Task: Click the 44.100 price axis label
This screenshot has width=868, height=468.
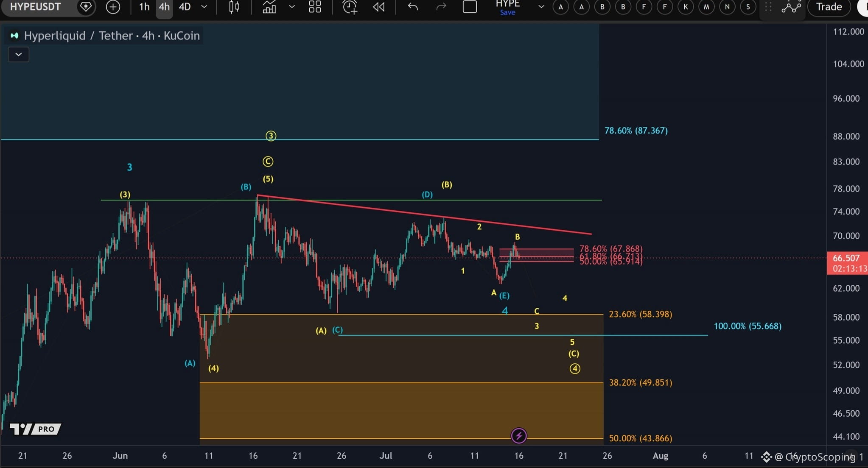Action: (x=846, y=437)
